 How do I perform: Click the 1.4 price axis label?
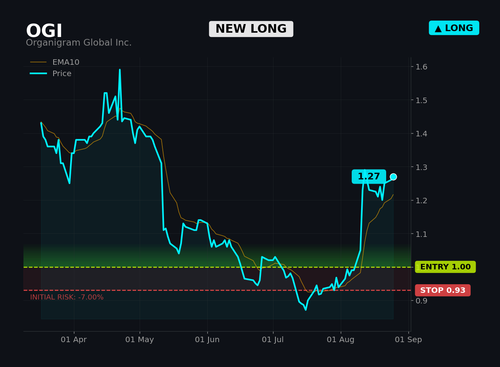tap(421, 134)
